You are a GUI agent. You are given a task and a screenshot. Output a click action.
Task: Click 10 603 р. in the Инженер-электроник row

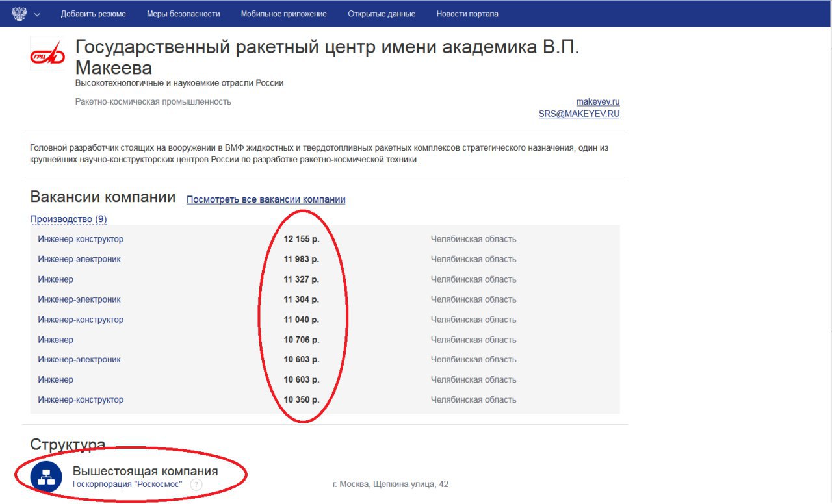pos(302,359)
